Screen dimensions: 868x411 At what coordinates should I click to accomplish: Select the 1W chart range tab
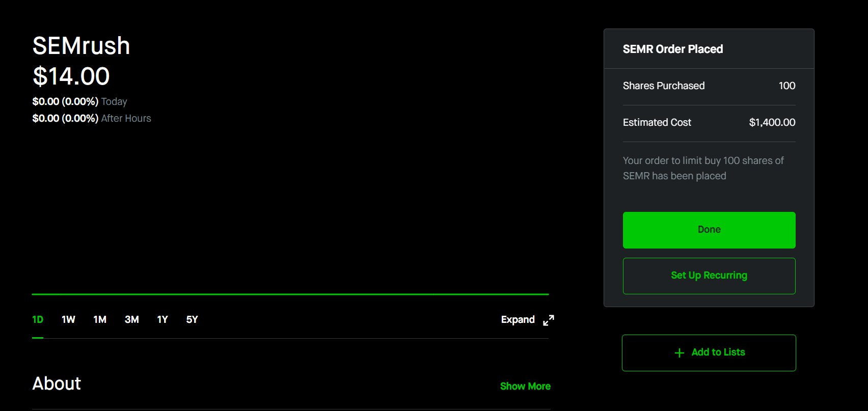pyautogui.click(x=68, y=320)
